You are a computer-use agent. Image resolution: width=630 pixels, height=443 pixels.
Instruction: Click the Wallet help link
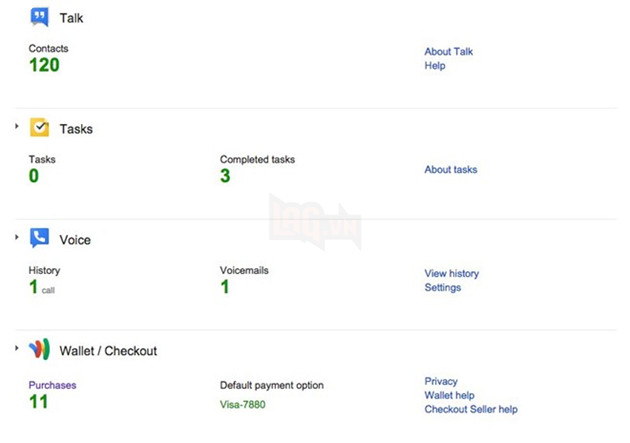click(450, 395)
